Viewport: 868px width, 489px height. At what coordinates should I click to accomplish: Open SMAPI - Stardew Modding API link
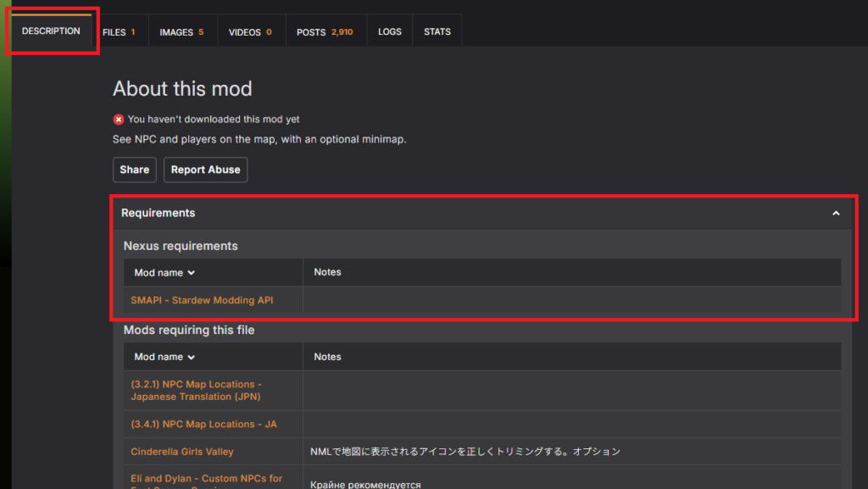pos(202,300)
